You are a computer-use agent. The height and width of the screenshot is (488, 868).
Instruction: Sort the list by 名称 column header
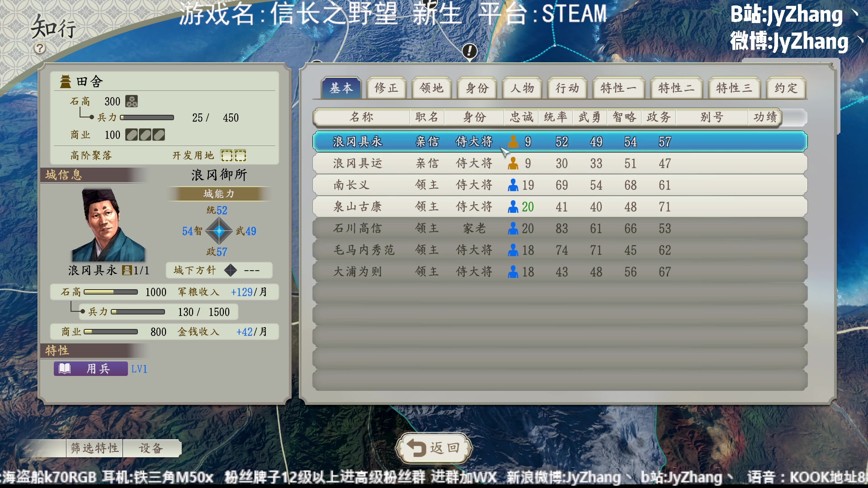pos(362,117)
